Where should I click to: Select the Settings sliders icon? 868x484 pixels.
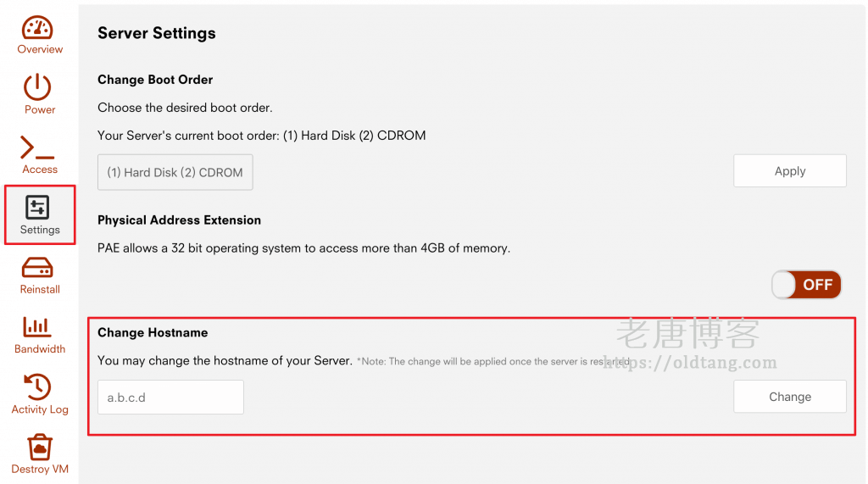point(38,207)
